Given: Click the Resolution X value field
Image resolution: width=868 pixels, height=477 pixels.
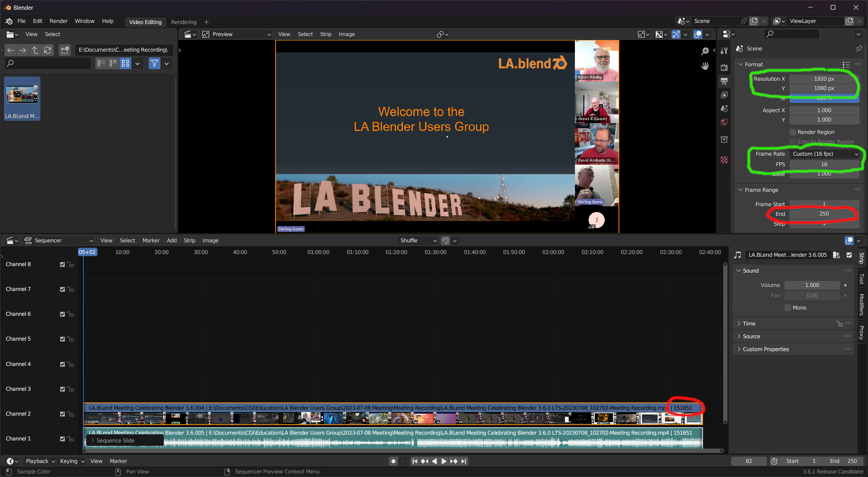Looking at the screenshot, I should coord(824,79).
